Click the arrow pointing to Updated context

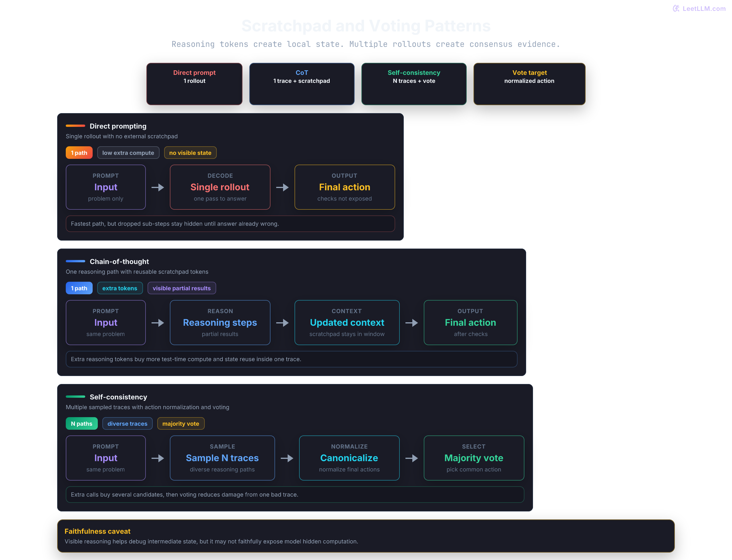283,323
